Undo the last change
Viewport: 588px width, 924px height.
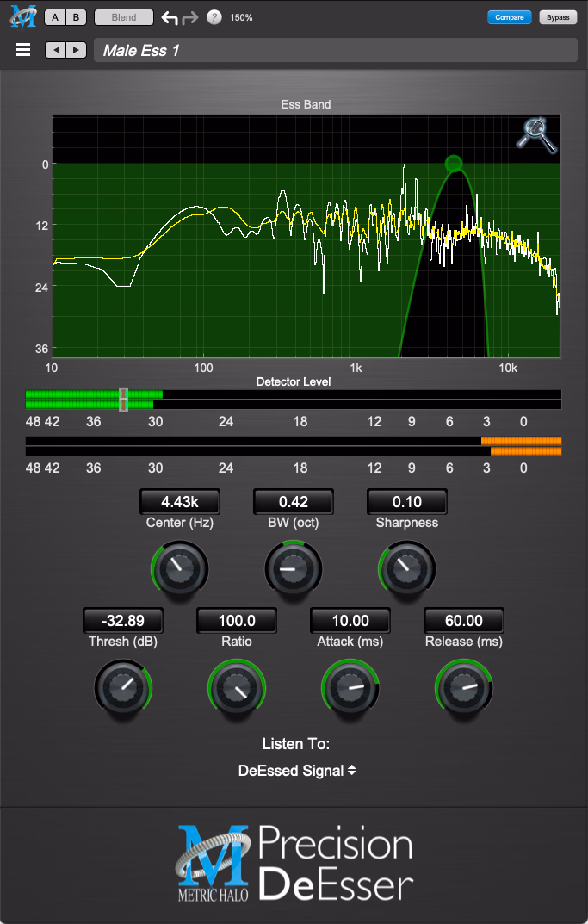pyautogui.click(x=170, y=18)
